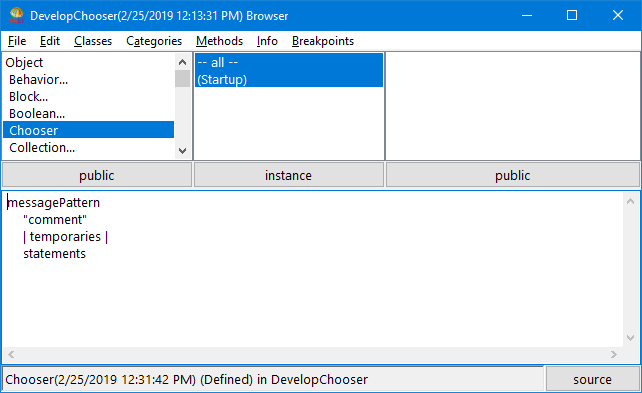
Task: Open the Methods menu
Action: [219, 41]
